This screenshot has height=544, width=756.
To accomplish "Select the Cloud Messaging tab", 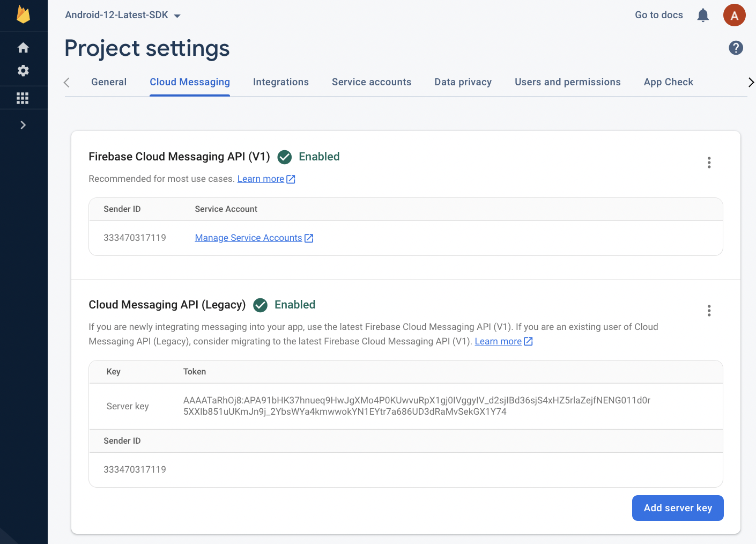I will (190, 82).
